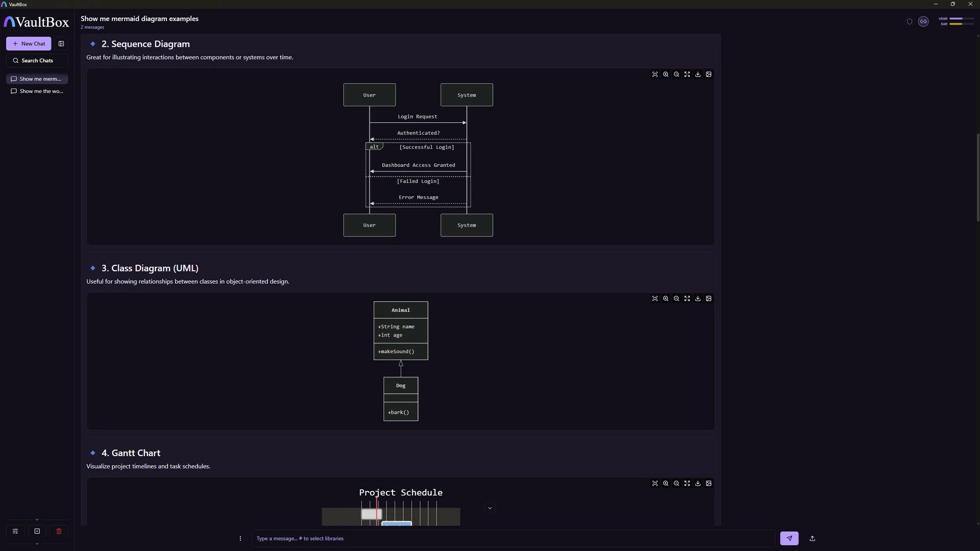Viewport: 980px width, 551px height.
Task: Expand the chevron above sidebar tools
Action: [x=37, y=520]
